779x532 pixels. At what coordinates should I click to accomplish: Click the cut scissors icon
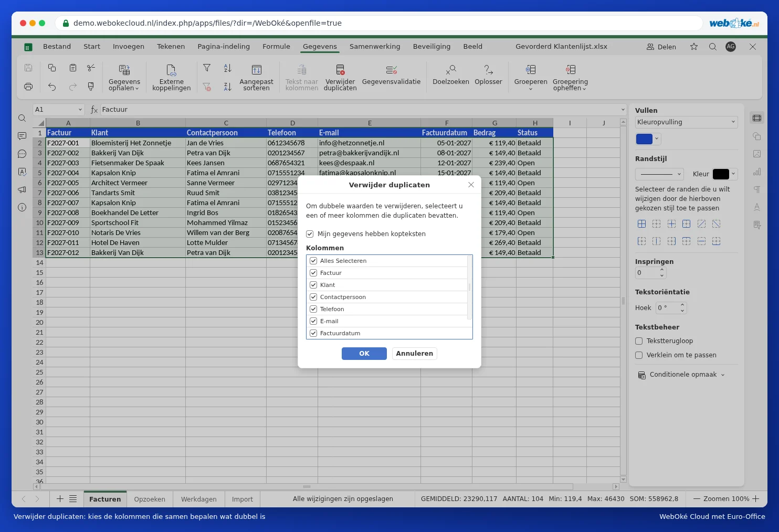coord(91,68)
